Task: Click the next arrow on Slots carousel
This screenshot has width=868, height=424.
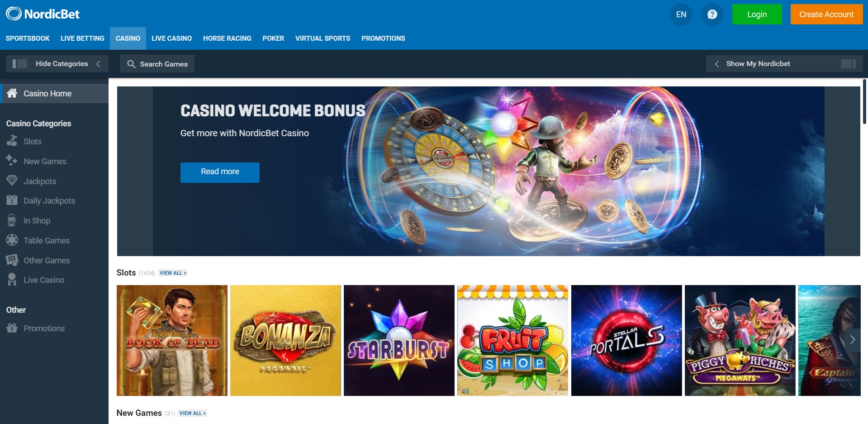Action: coord(853,339)
